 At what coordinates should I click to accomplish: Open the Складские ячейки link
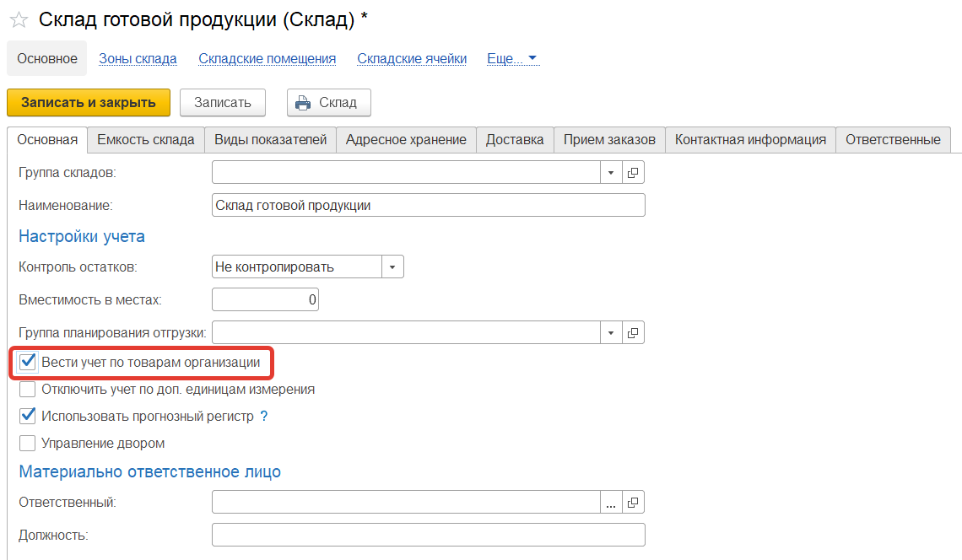pos(412,59)
